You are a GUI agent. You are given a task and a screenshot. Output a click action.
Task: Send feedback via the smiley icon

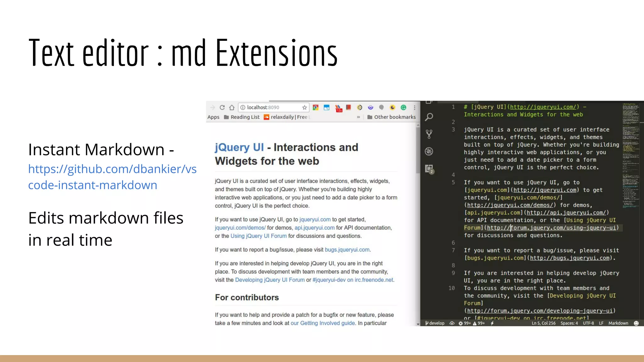point(636,323)
